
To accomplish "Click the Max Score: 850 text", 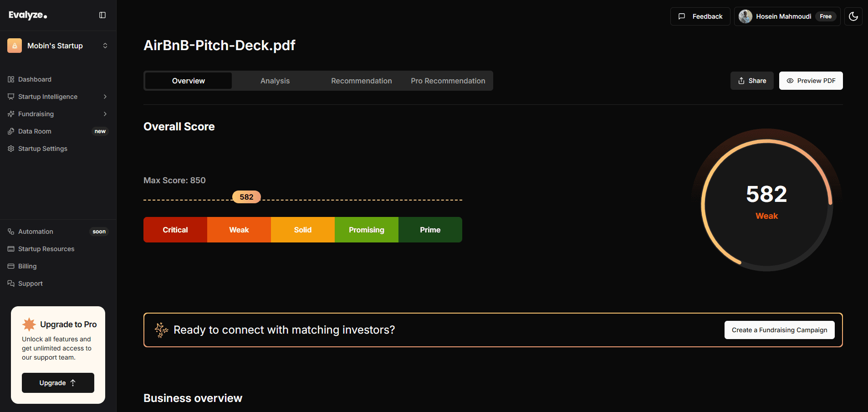I will coord(174,180).
